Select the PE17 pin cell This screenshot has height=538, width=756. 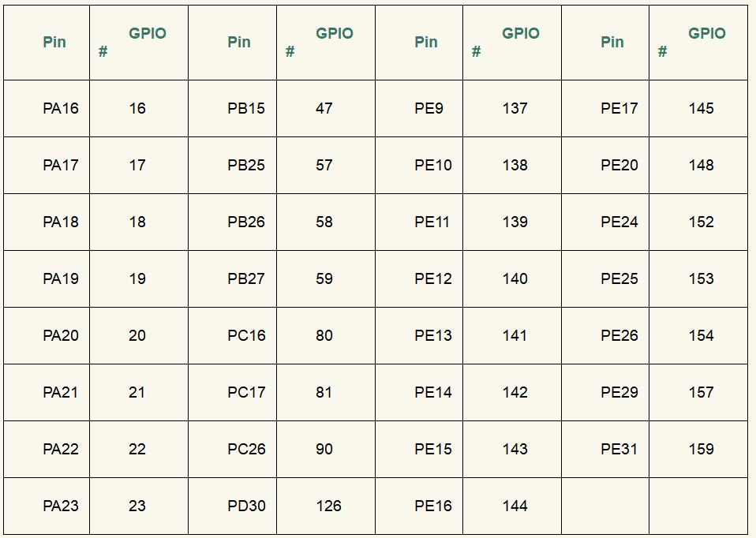pos(619,109)
